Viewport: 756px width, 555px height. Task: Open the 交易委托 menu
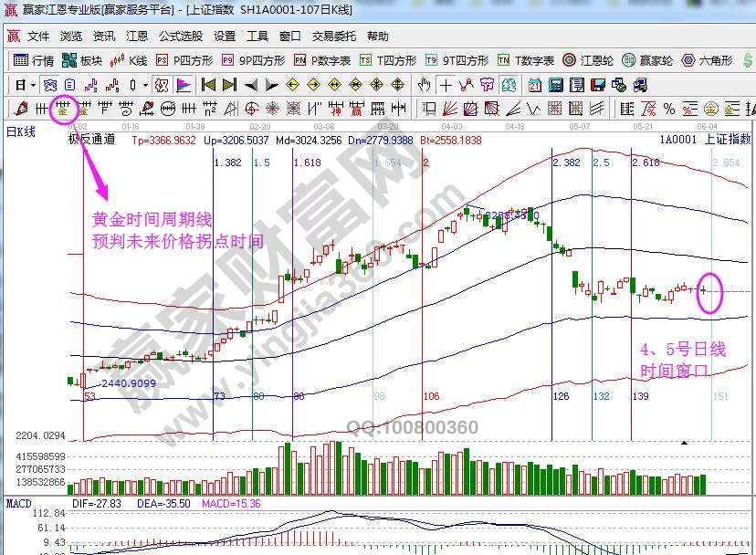333,37
